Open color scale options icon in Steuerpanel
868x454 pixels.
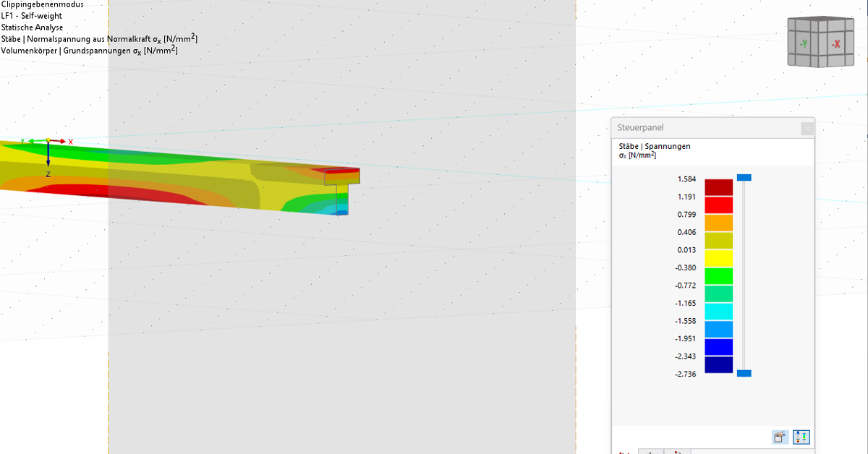click(x=780, y=437)
